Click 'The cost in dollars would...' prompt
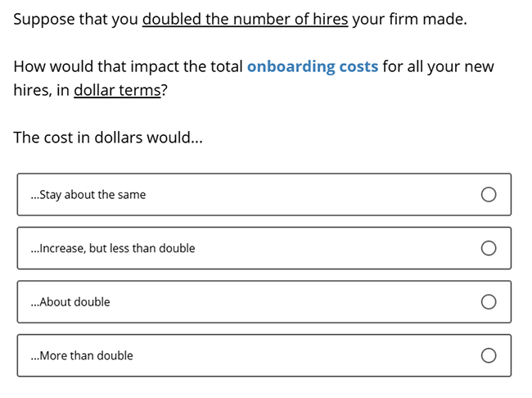532x398 pixels. pyautogui.click(x=108, y=138)
